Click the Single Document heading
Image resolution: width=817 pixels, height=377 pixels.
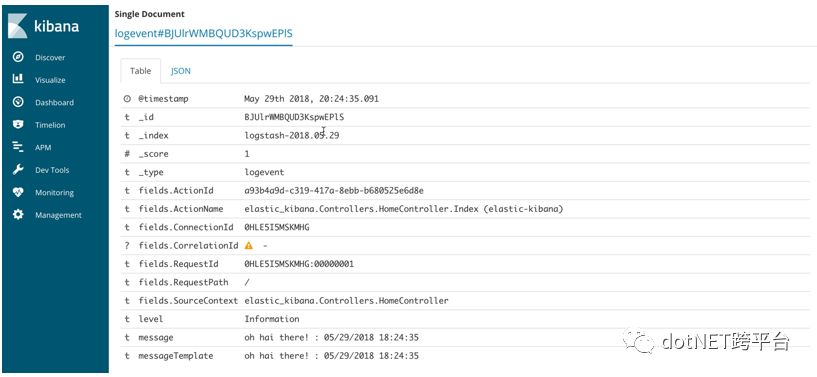(150, 14)
